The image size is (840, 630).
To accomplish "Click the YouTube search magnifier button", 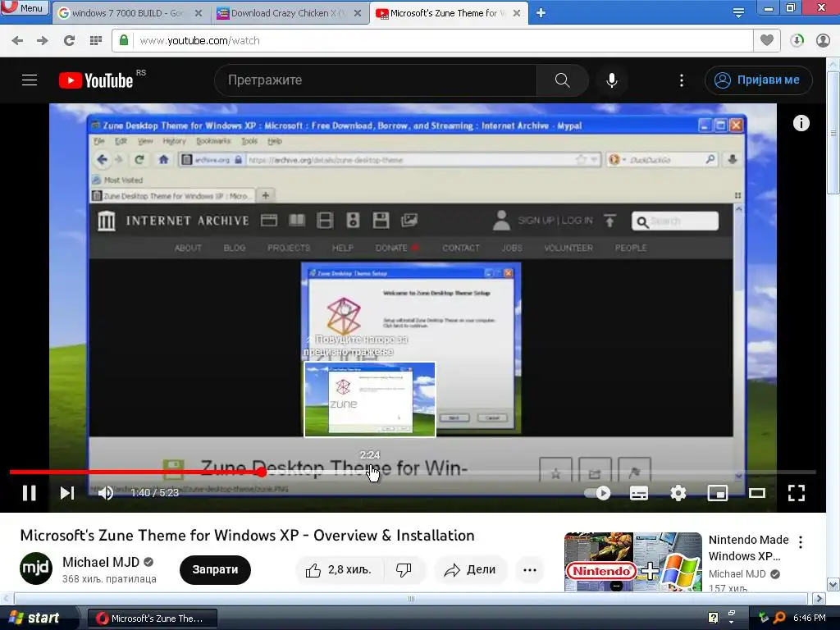I will tap(562, 80).
